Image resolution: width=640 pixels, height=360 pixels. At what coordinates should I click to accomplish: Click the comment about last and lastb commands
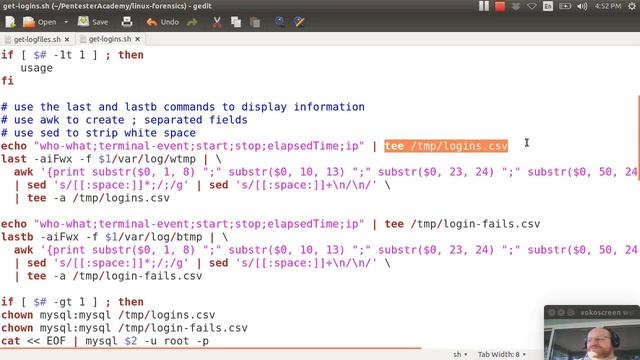[183, 107]
